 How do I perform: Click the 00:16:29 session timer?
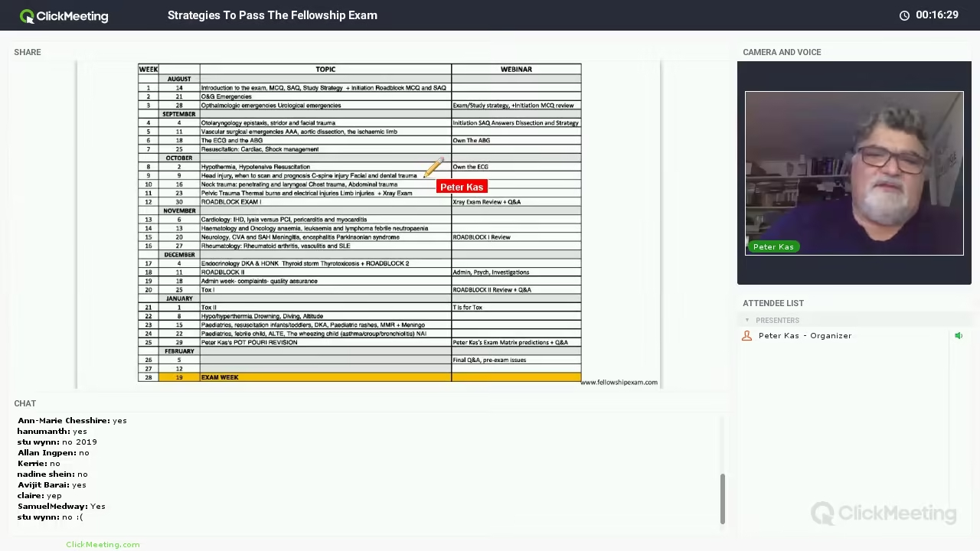click(936, 15)
